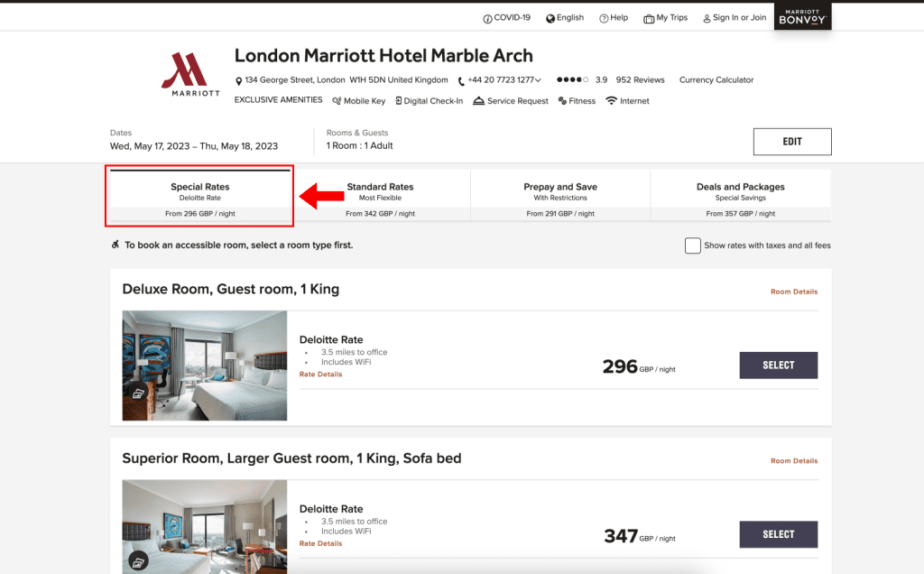Screen dimensions: 924x574
Task: Click the COVID-19 link text
Action: tap(513, 18)
